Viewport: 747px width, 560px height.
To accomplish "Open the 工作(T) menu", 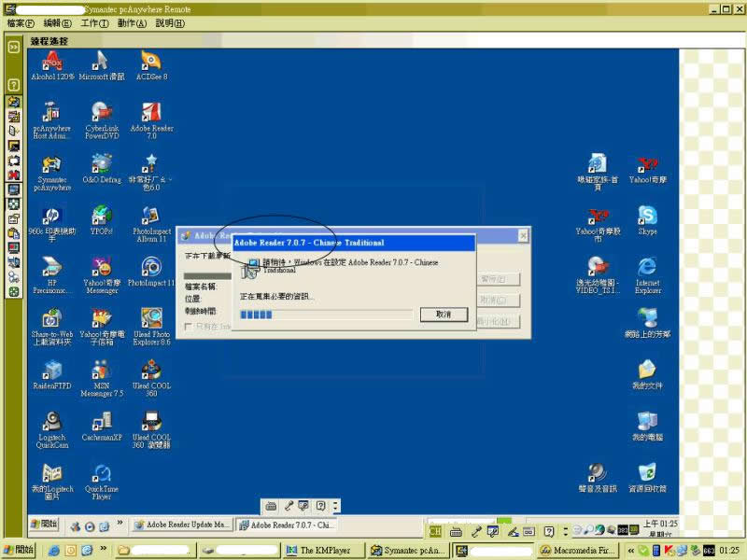I will [94, 22].
